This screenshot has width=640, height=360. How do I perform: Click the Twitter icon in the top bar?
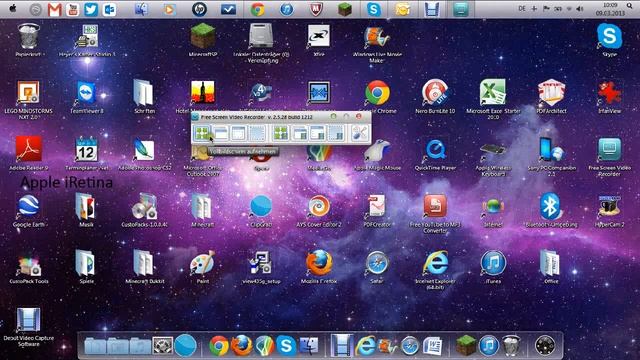pos(91,10)
